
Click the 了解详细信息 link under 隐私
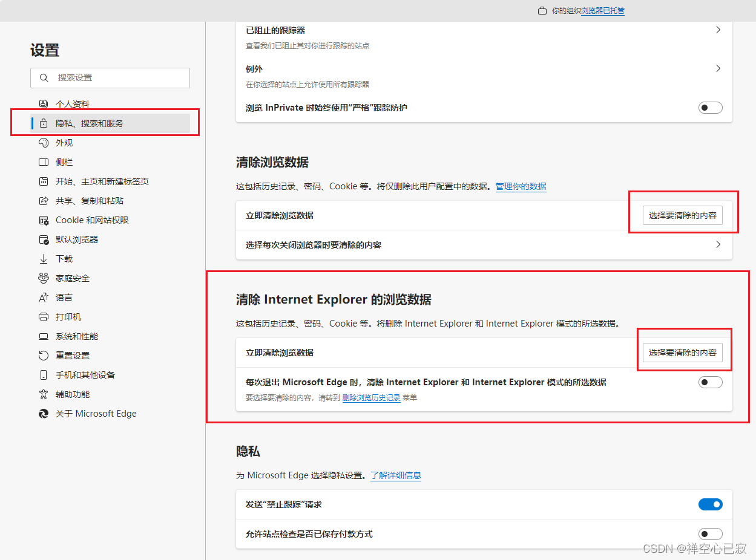pos(396,475)
